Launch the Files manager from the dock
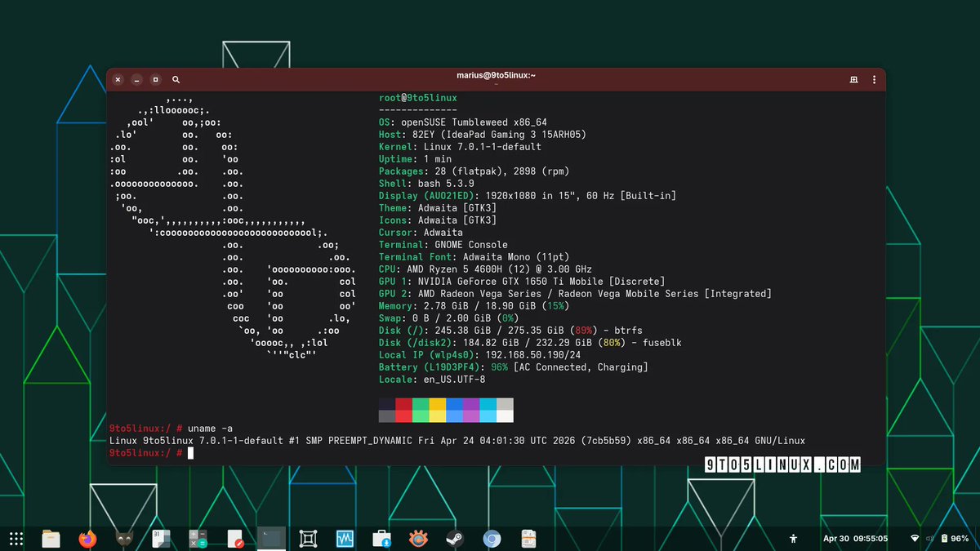The image size is (980, 551). click(x=51, y=539)
